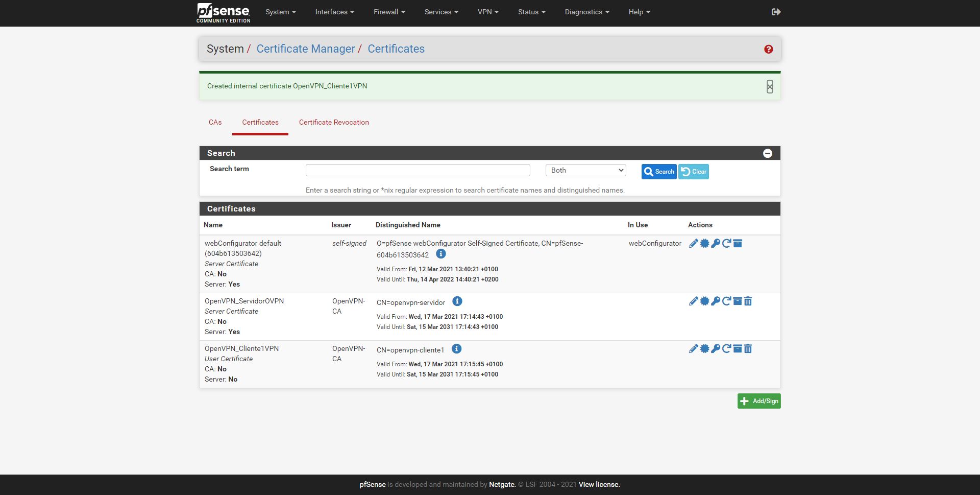
Task: Click the green Add/Sign button
Action: (x=759, y=401)
